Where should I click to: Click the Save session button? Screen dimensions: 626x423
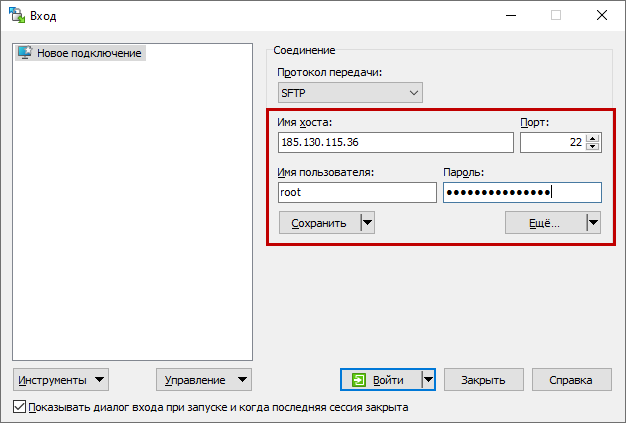point(318,223)
